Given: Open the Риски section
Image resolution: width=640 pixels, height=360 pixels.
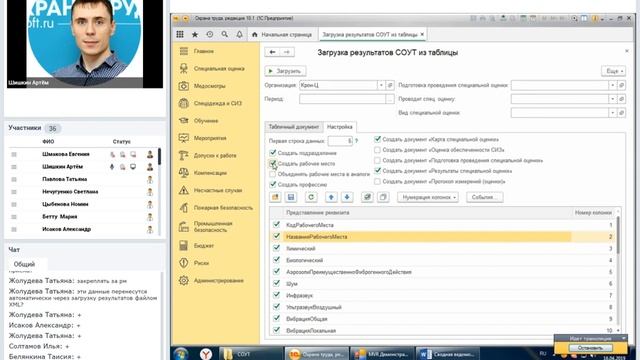Looking at the screenshot, I should coord(201,263).
